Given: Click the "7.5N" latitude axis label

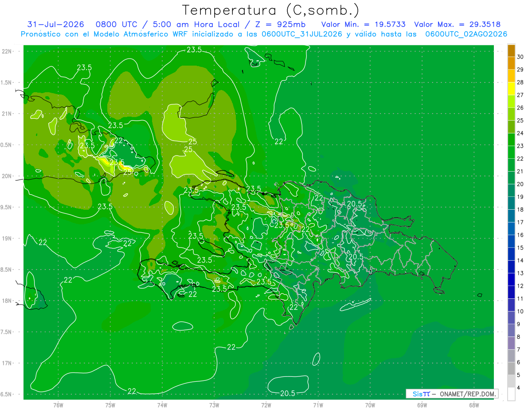Looking at the screenshot, I should 6,332.
